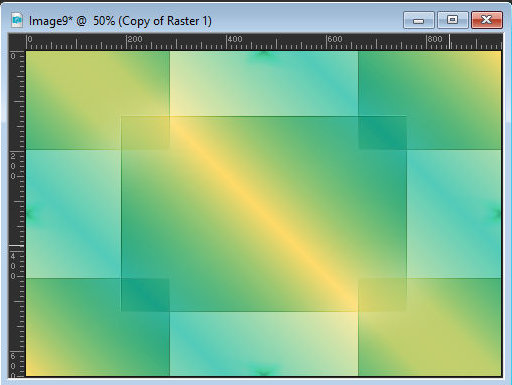
Task: Click the yellow diagonal streak in canvas center
Action: 263,213
